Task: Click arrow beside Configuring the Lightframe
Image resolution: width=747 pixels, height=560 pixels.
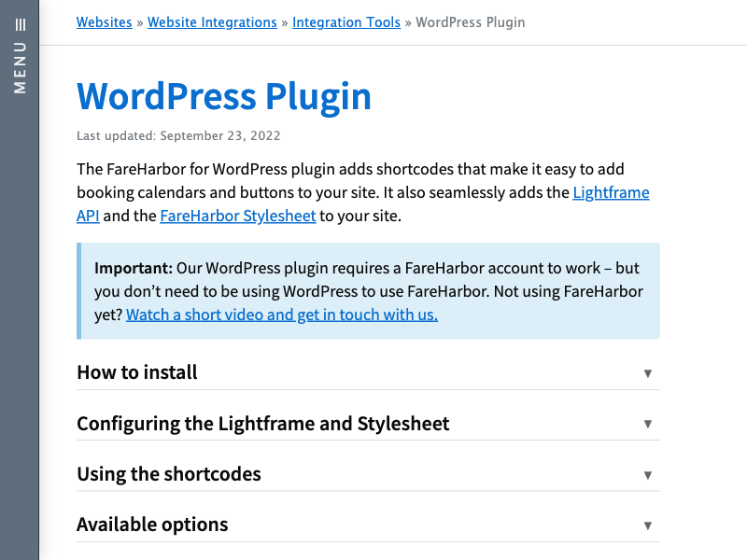Action: pos(647,424)
